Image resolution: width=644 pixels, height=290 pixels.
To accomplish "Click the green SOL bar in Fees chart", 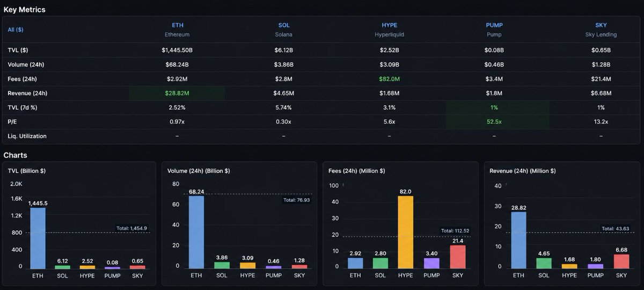I will point(380,263).
